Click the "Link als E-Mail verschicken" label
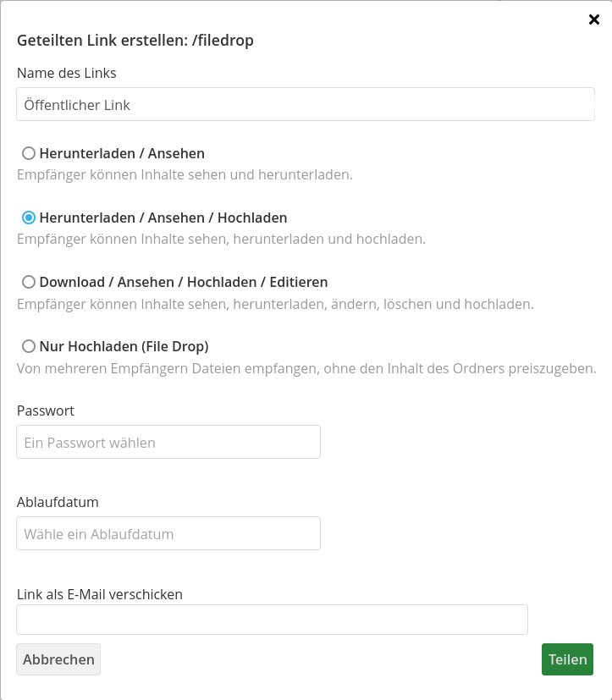This screenshot has height=700, width=612. tap(99, 594)
